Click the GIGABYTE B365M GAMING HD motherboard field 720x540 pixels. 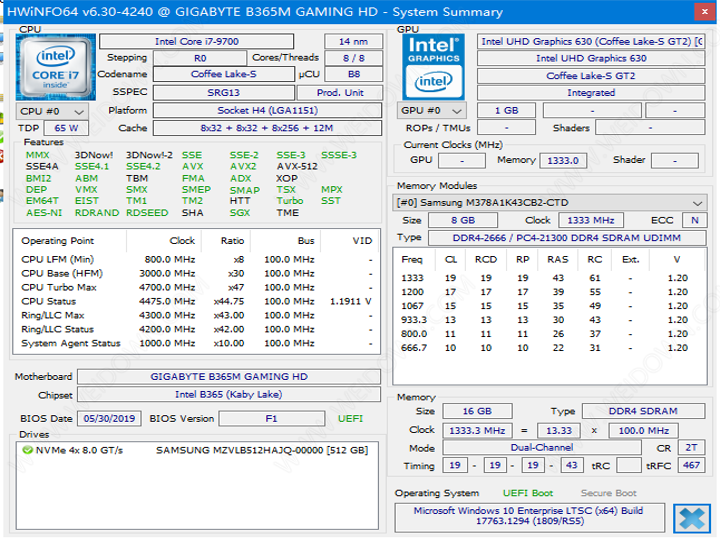point(229,377)
